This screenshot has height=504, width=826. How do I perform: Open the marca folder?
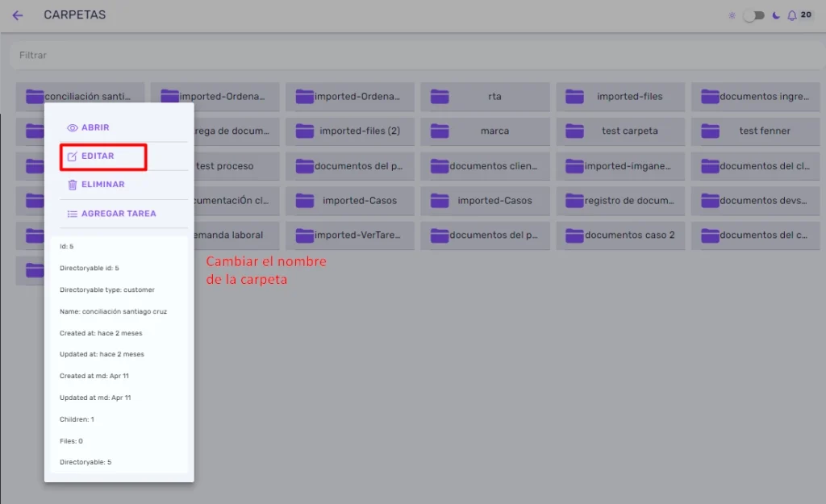485,131
